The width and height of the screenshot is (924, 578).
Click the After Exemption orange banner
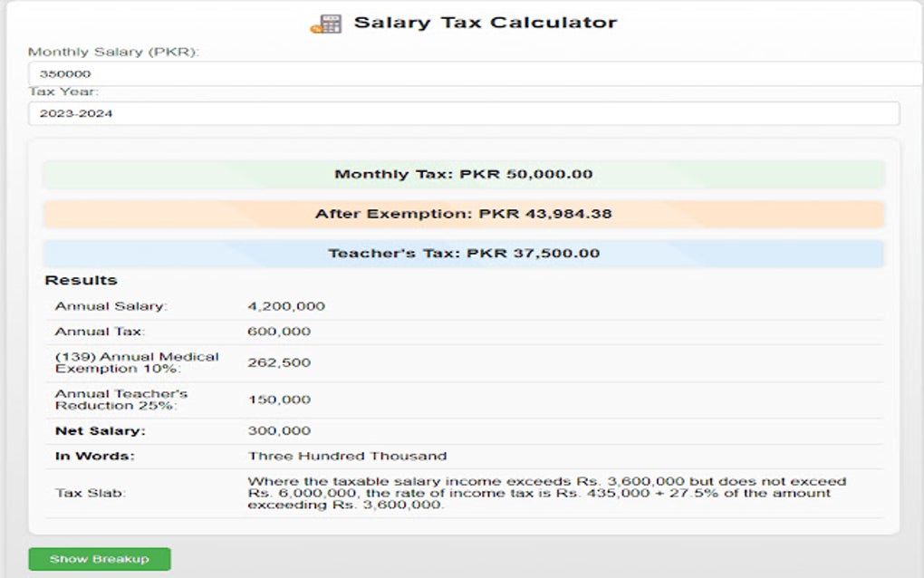tap(462, 214)
